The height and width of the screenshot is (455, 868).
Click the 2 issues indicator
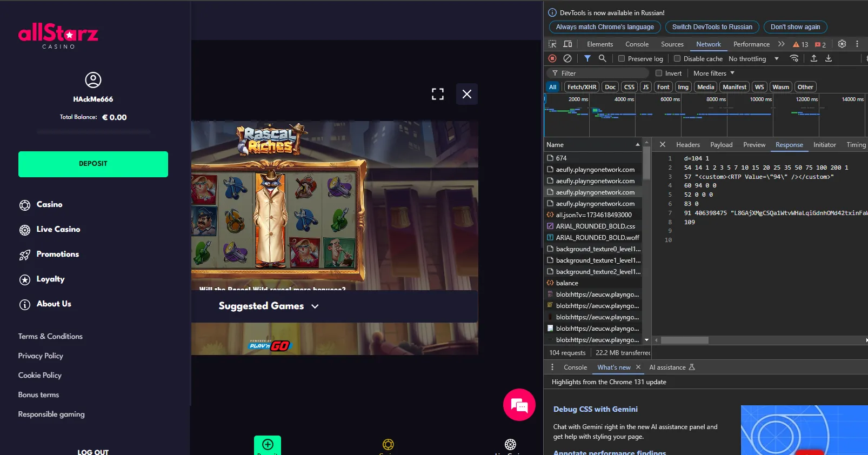pos(820,44)
